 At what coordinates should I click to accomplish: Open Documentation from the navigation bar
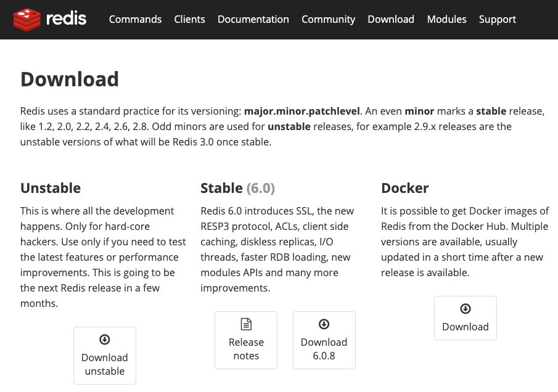(x=253, y=19)
